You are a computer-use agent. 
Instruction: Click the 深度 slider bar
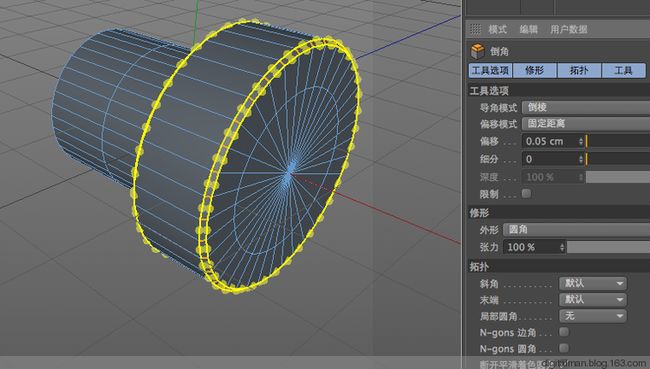point(618,177)
